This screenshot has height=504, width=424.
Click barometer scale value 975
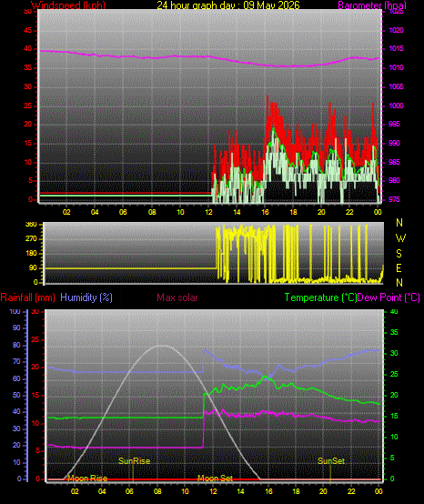394,199
